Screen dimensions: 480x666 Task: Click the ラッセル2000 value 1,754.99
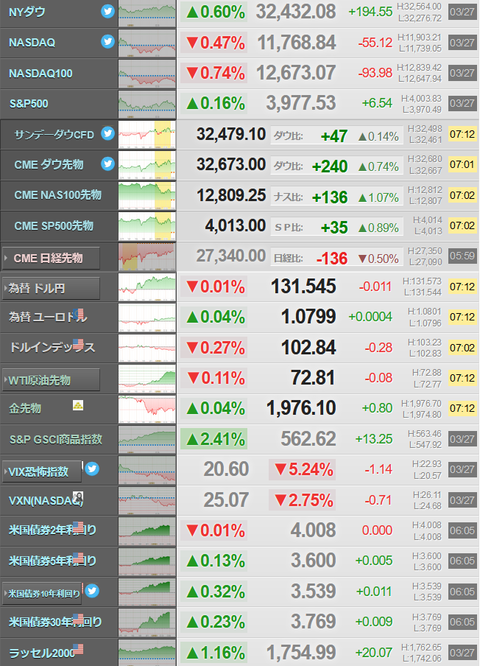point(301,652)
